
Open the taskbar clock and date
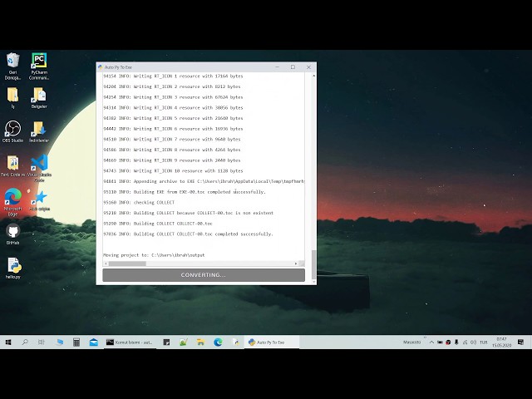501,342
